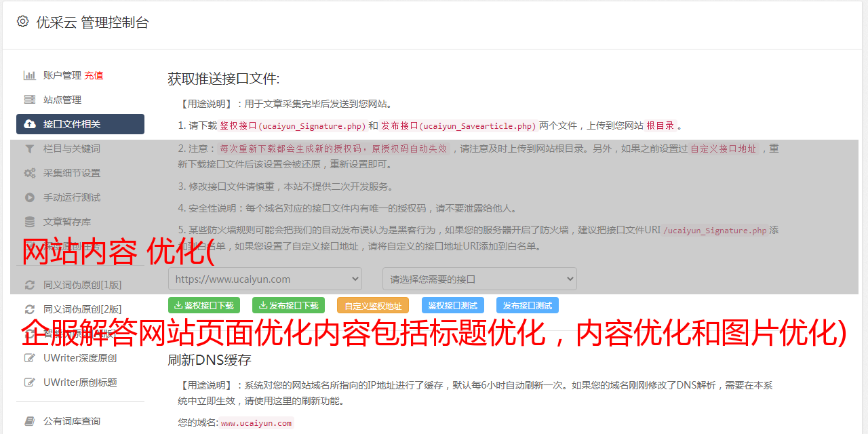868x434 pixels.
Task: Open UWriter深度原创
Action: pos(80,358)
